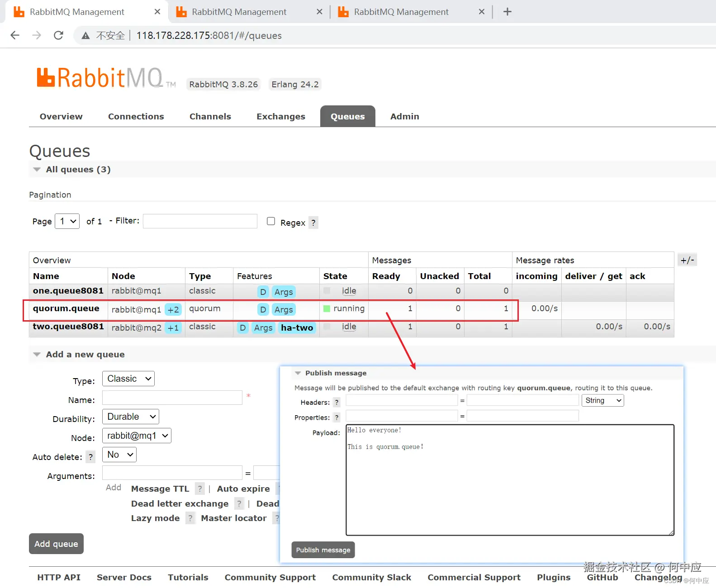
Task: Open the Tutorials footer link
Action: (x=188, y=577)
